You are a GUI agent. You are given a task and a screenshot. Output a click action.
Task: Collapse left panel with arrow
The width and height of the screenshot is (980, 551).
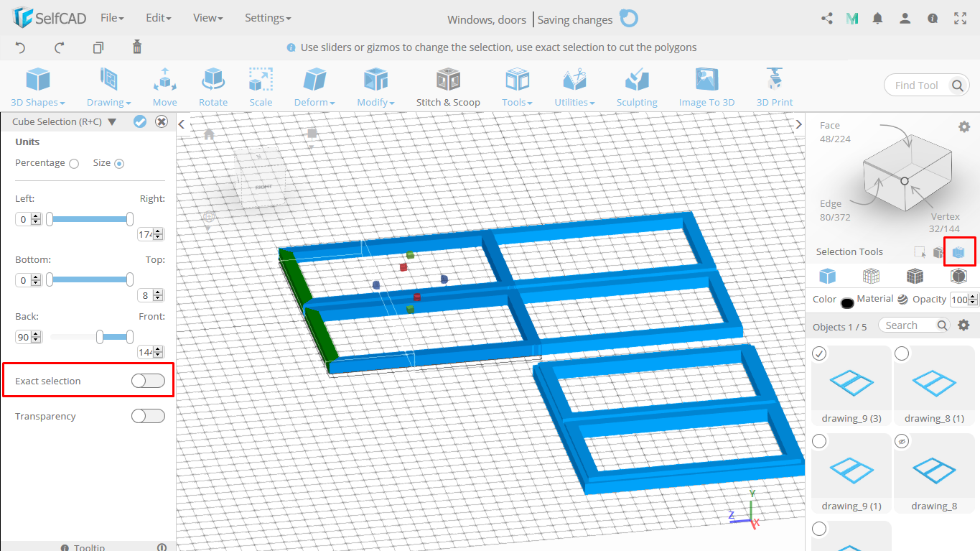click(182, 124)
